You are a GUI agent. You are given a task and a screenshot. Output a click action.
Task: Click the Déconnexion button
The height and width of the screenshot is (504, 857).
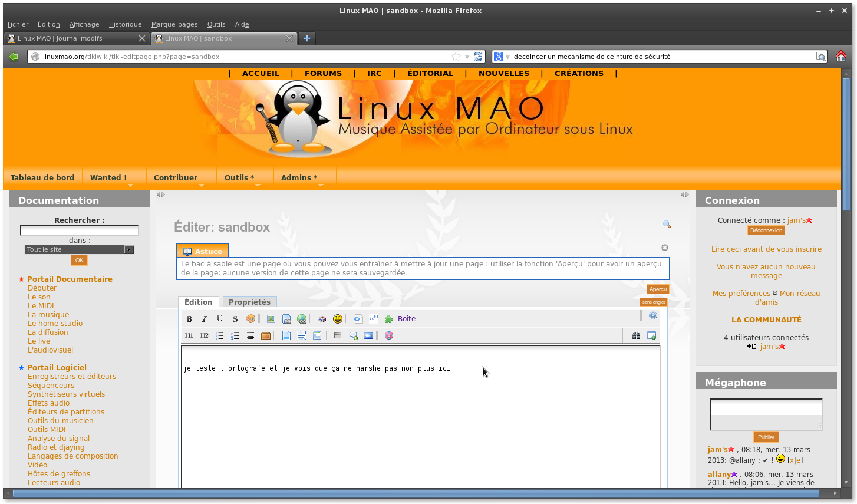766,230
